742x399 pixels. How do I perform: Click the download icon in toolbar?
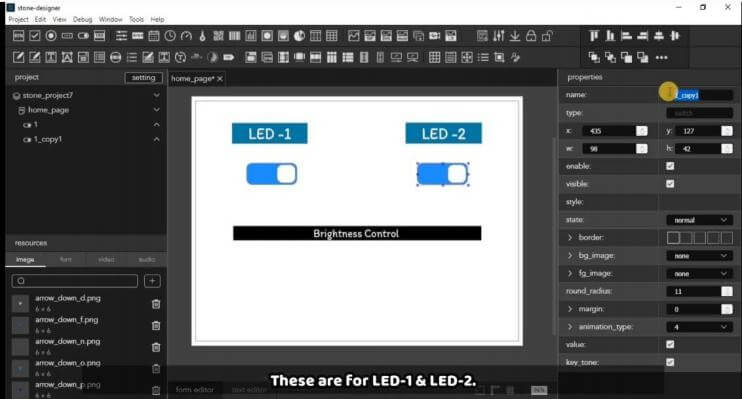(515, 36)
